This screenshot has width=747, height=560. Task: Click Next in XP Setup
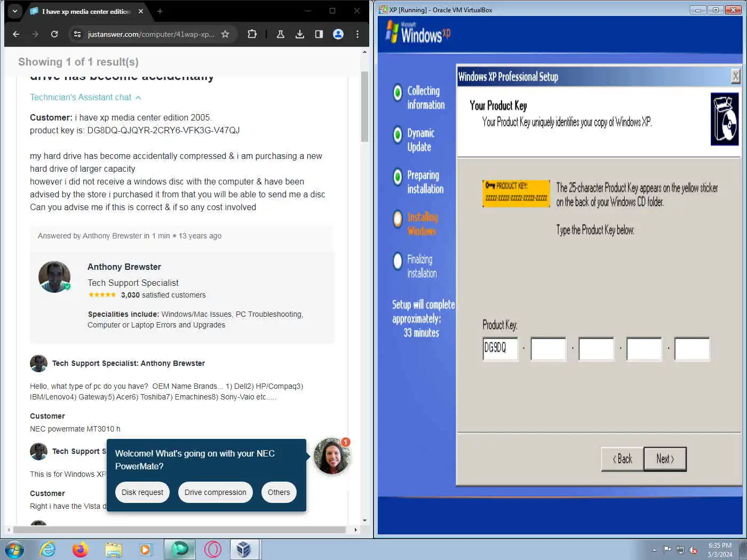pos(665,459)
